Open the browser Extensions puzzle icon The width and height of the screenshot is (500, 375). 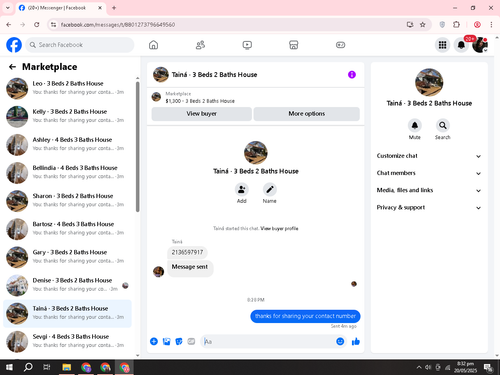click(456, 25)
